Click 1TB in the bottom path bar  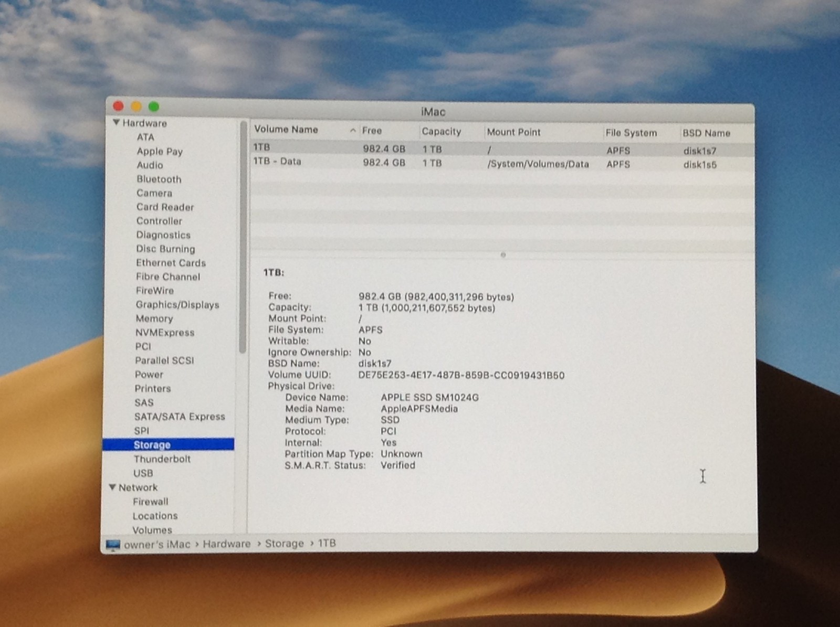click(327, 543)
